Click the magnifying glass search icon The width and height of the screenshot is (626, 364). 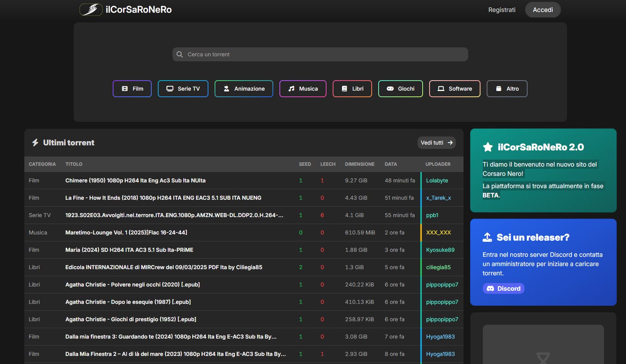pos(179,54)
